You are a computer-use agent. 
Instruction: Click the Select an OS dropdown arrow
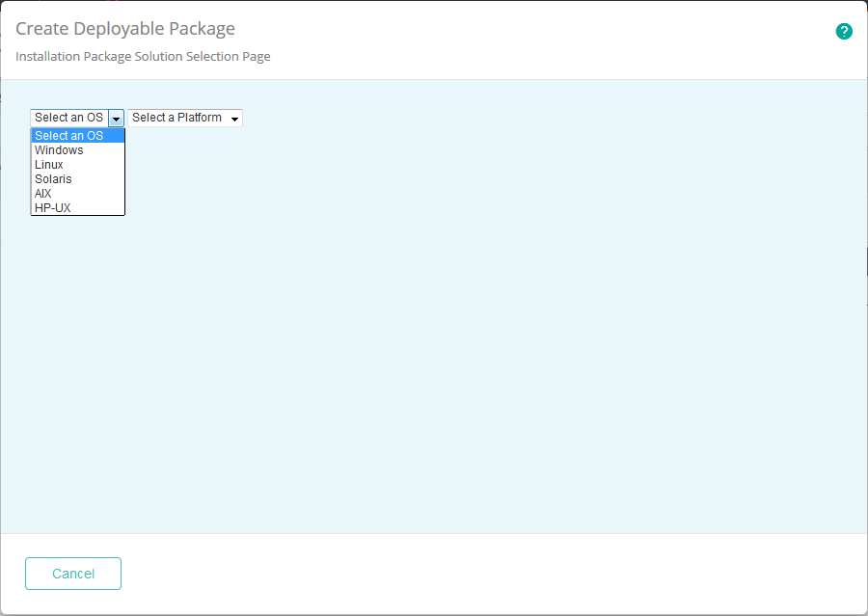click(116, 118)
